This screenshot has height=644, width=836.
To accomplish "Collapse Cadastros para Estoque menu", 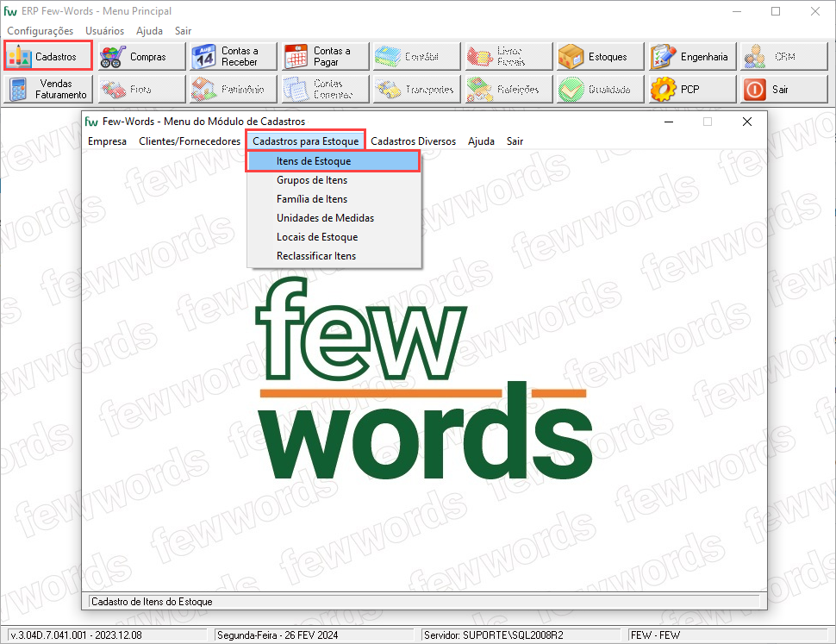I will point(305,141).
